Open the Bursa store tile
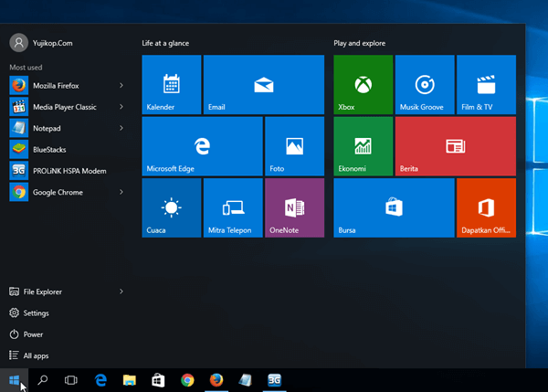Screen dimensions: 548x392 (394, 207)
